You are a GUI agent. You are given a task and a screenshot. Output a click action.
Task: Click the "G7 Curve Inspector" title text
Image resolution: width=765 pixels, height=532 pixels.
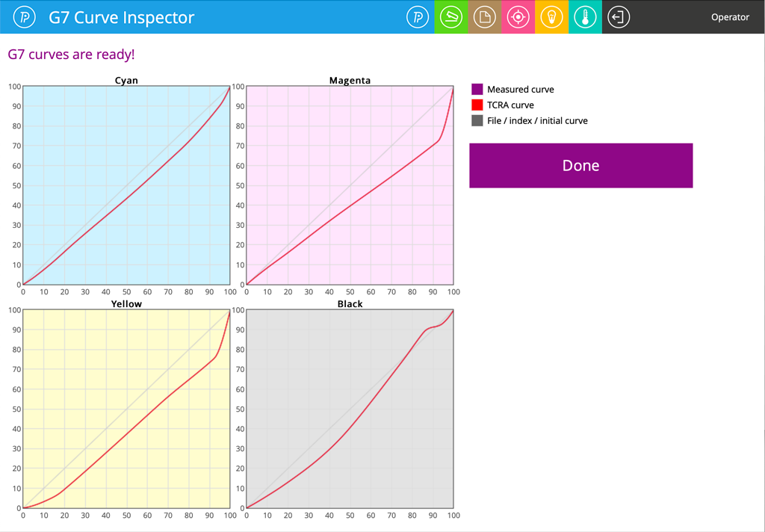pyautogui.click(x=122, y=17)
